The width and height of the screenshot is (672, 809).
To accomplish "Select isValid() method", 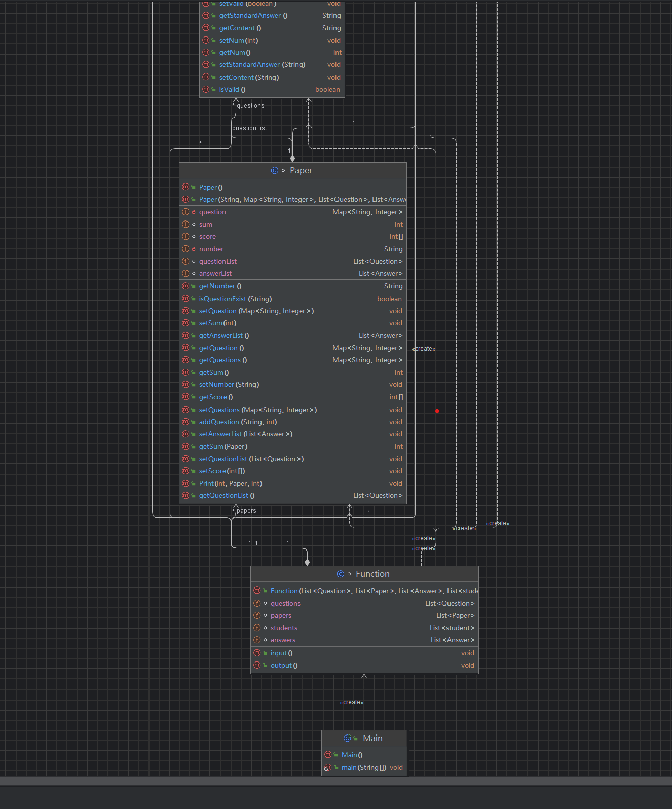I will click(272, 89).
